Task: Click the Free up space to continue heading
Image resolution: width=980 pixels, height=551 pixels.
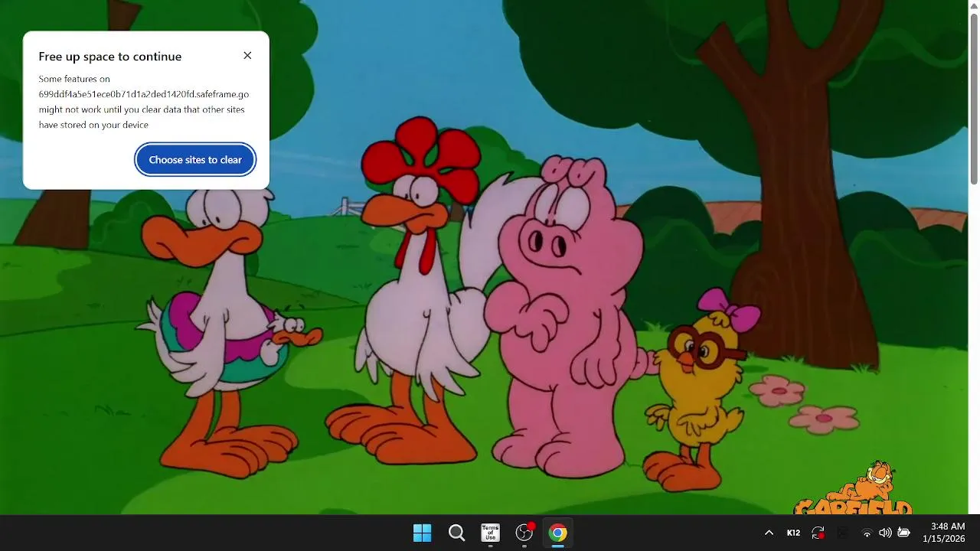Action: [x=110, y=57]
